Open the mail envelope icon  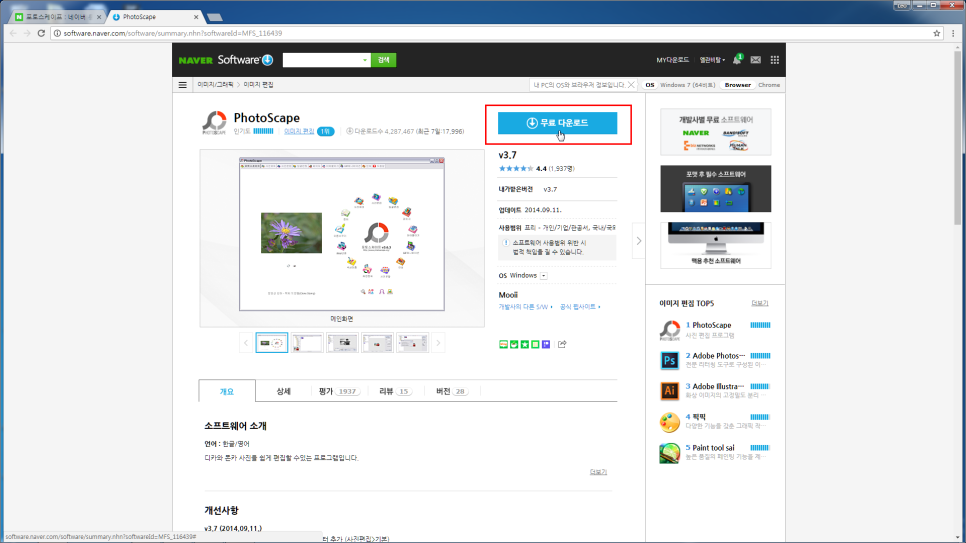point(755,60)
